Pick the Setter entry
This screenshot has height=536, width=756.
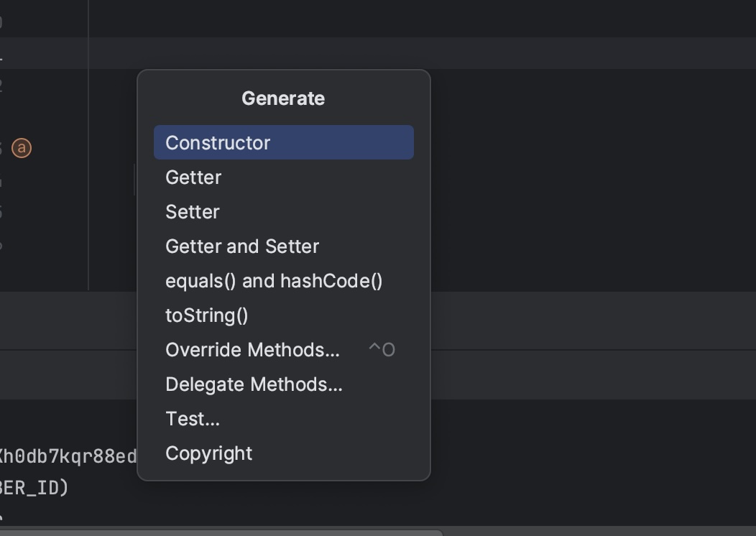point(193,211)
